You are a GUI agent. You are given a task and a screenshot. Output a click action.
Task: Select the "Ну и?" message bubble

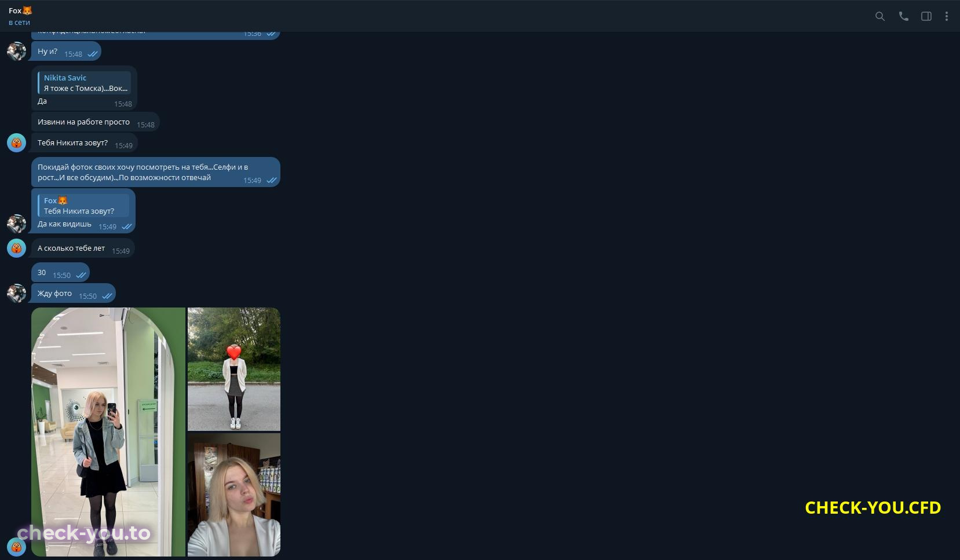pyautogui.click(x=66, y=52)
